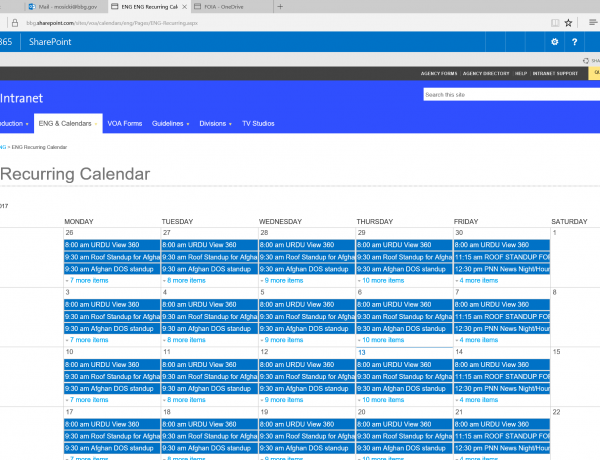Open the ENG & Calendars menu
This screenshot has height=460, width=600.
[x=68, y=123]
